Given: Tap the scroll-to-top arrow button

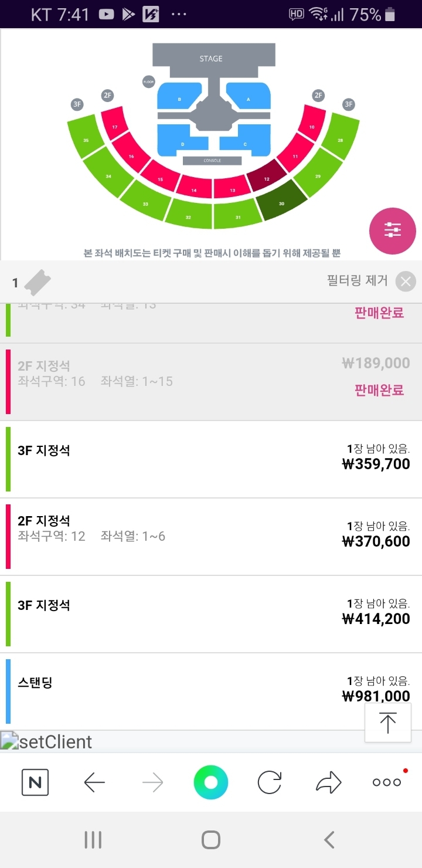Looking at the screenshot, I should pos(387,722).
